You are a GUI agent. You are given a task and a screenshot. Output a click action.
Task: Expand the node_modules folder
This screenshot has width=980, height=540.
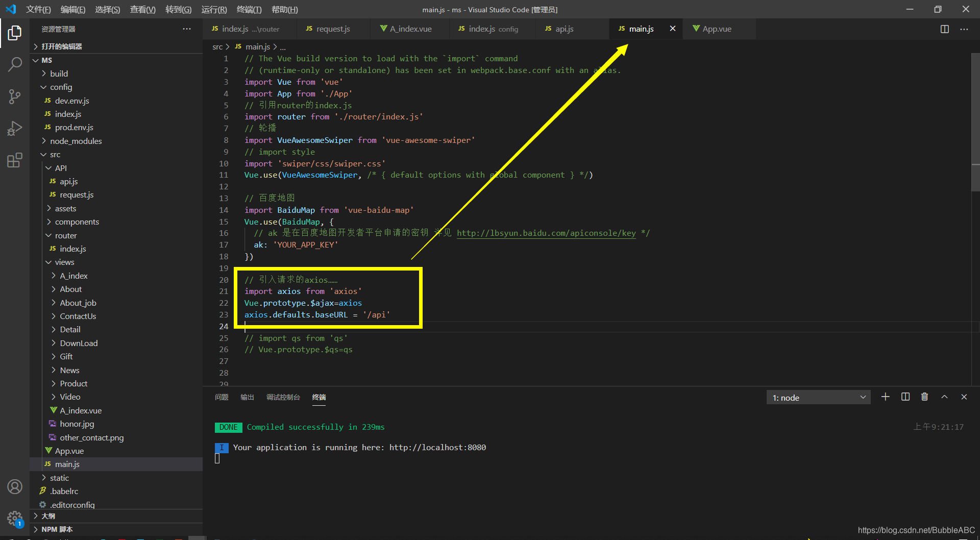point(116,141)
